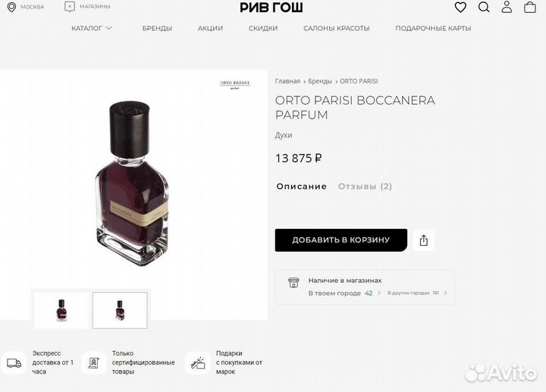
Task: Open search with the magnifier icon
Action: 484,7
